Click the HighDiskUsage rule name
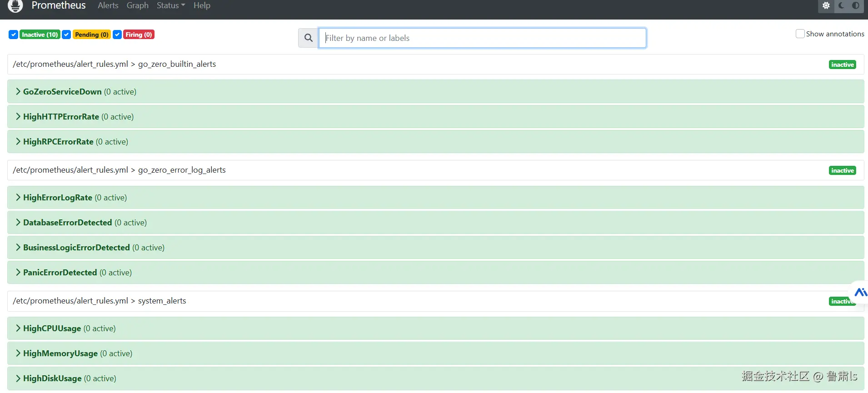Viewport: 868px width, 393px height. pos(53,378)
